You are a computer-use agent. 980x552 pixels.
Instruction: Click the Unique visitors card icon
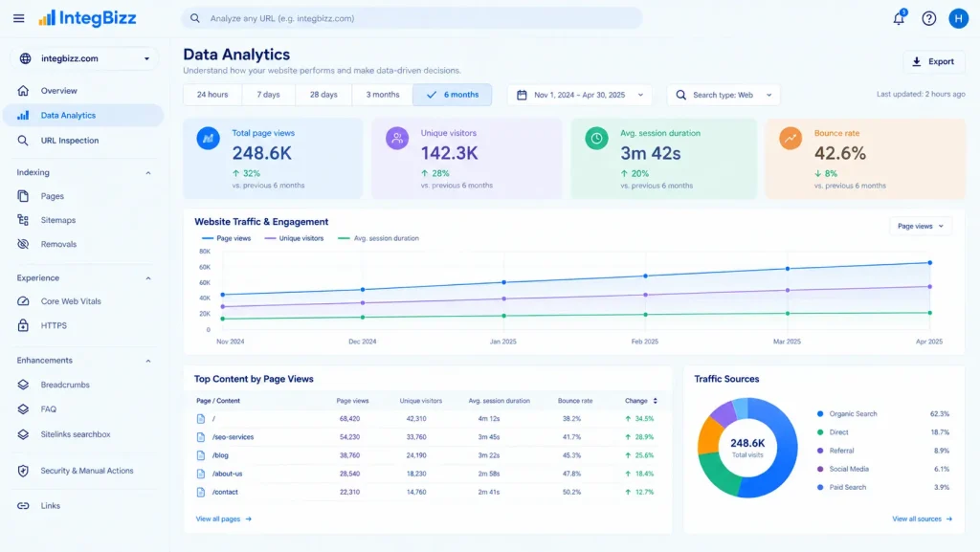tap(397, 138)
